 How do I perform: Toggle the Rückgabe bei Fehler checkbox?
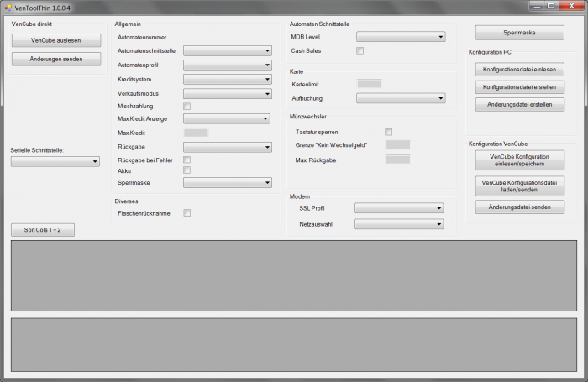click(x=186, y=160)
